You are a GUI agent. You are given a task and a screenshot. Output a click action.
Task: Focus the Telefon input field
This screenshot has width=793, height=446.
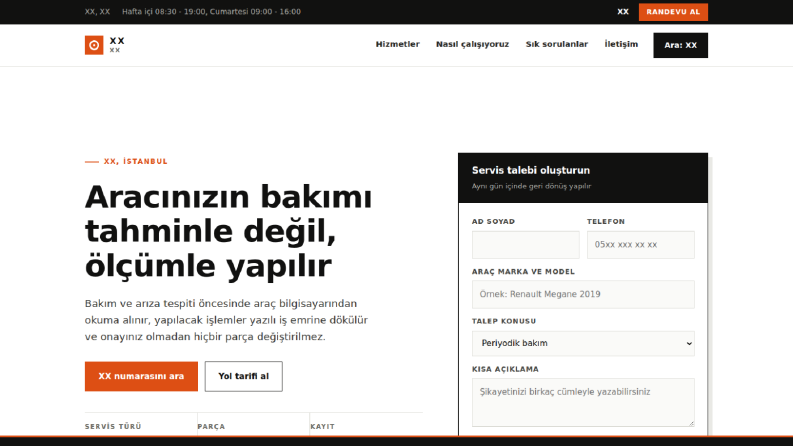pyautogui.click(x=641, y=245)
